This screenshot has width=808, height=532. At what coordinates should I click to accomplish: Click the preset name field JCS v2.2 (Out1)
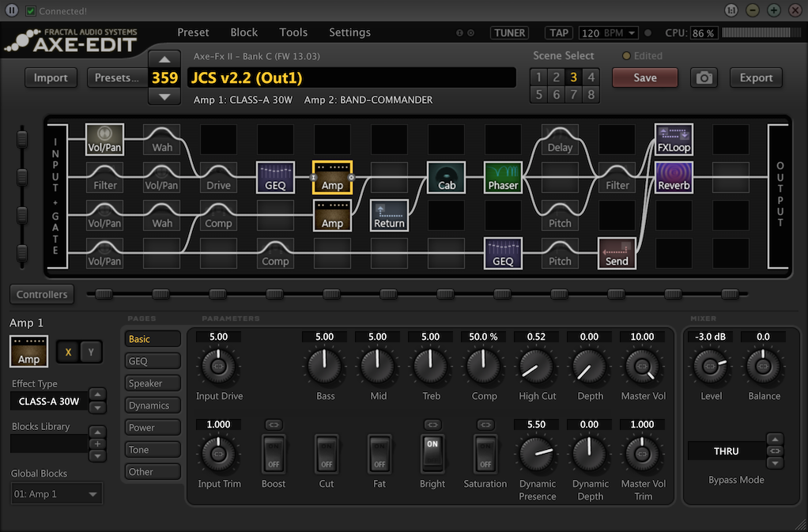tap(352, 77)
